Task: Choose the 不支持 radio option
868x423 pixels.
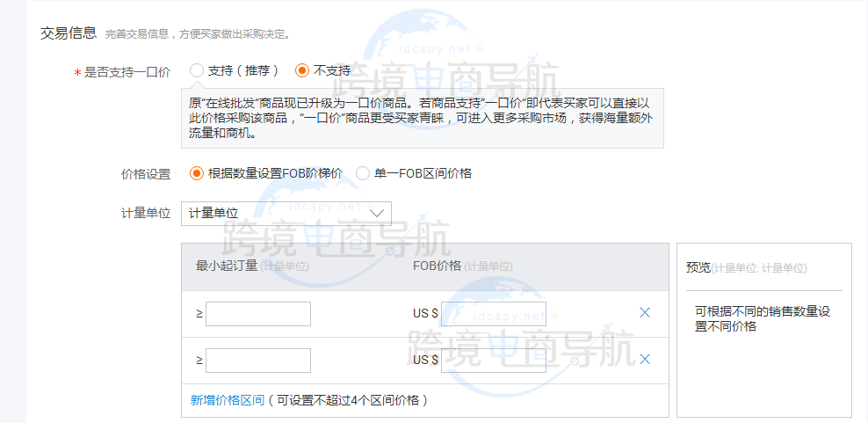Action: click(302, 70)
